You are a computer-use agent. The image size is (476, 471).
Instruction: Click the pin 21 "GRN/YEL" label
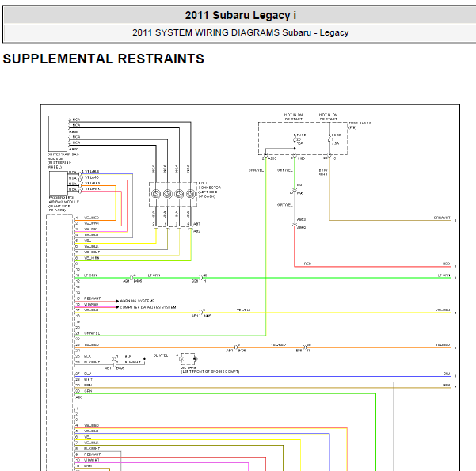tap(92, 333)
